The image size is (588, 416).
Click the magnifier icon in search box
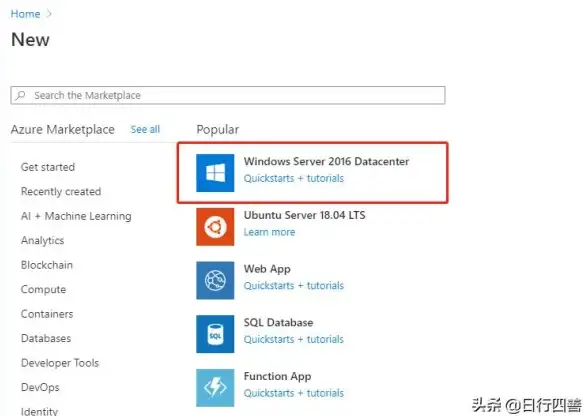coord(21,95)
